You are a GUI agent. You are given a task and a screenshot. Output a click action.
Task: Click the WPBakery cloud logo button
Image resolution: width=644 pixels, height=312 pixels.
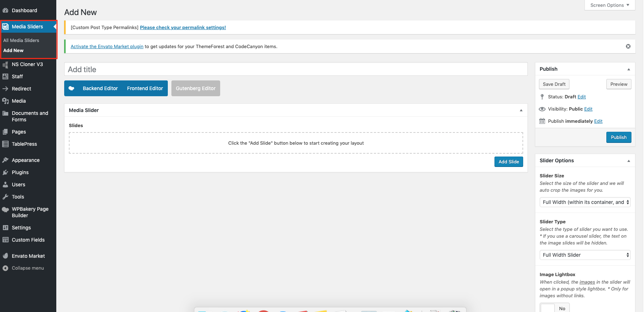(x=71, y=88)
